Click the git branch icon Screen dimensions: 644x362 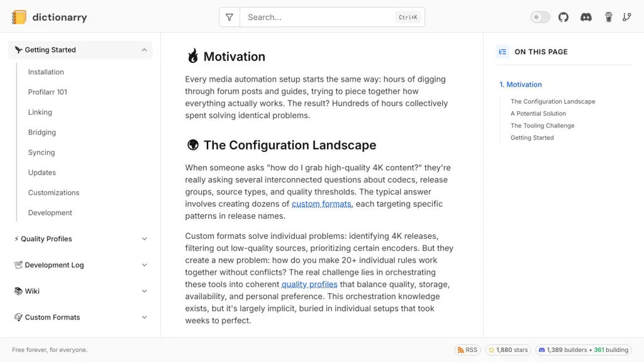click(x=627, y=17)
